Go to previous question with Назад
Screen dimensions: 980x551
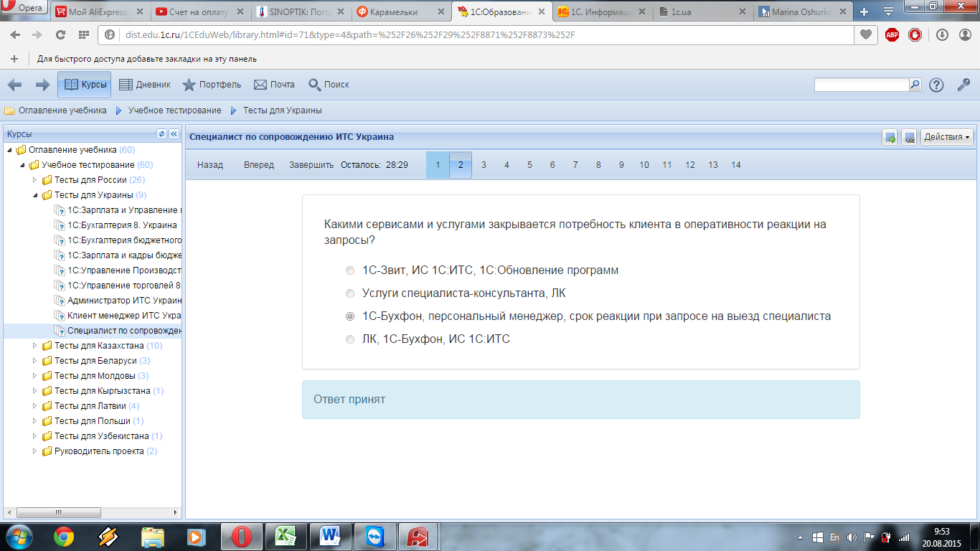pos(210,165)
